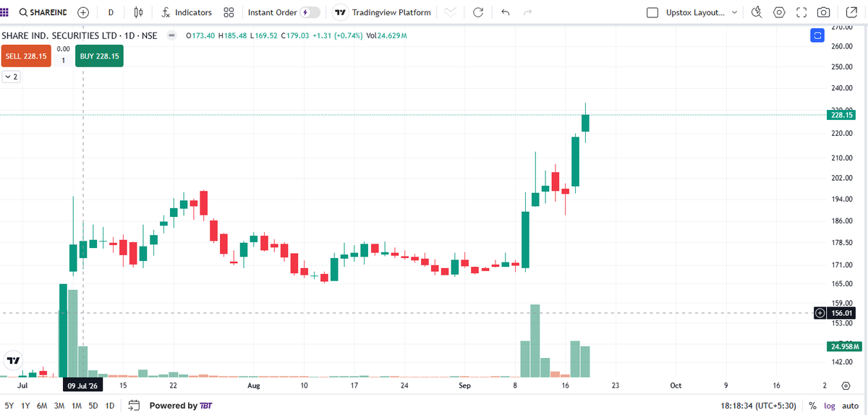
Task: Toggle percent scale mode
Action: coord(813,406)
